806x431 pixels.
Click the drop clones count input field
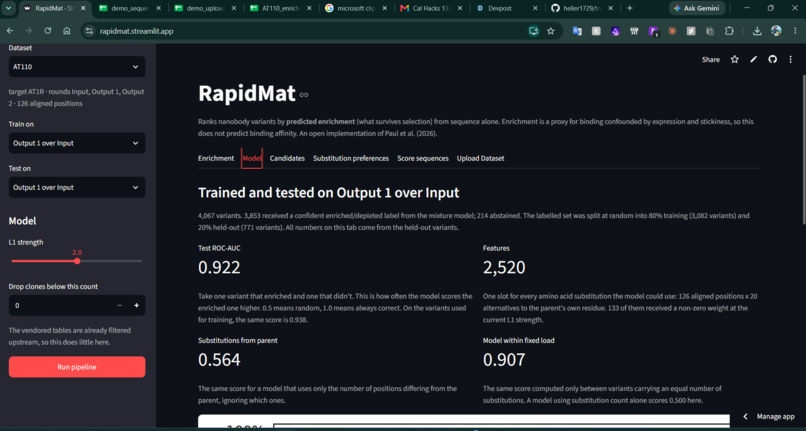tap(61, 306)
